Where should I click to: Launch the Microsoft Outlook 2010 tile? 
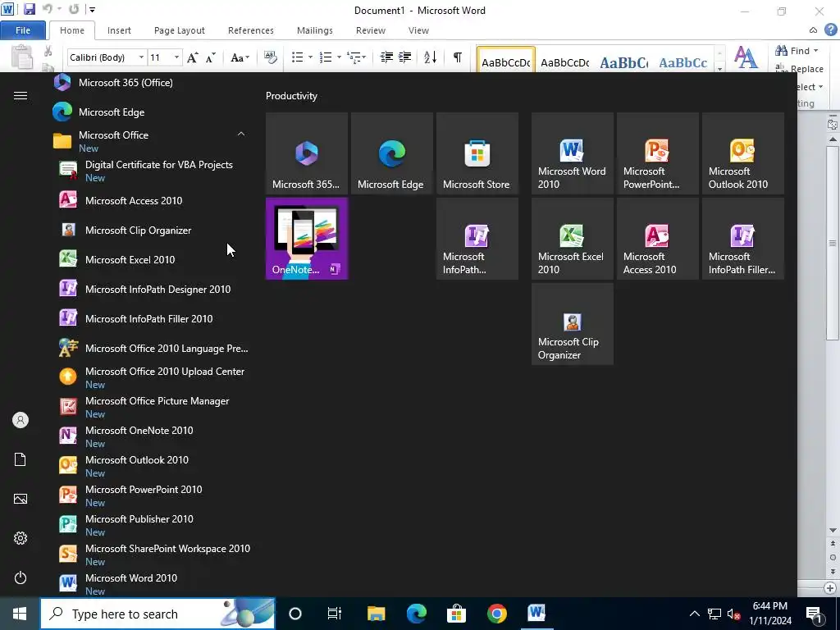(x=742, y=153)
